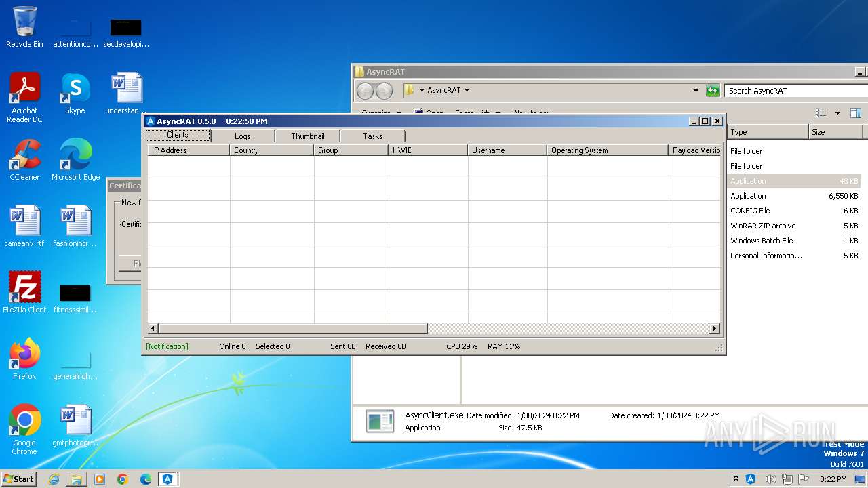
Task: Open dropdown before AsyncRAT in address path
Action: (x=422, y=91)
